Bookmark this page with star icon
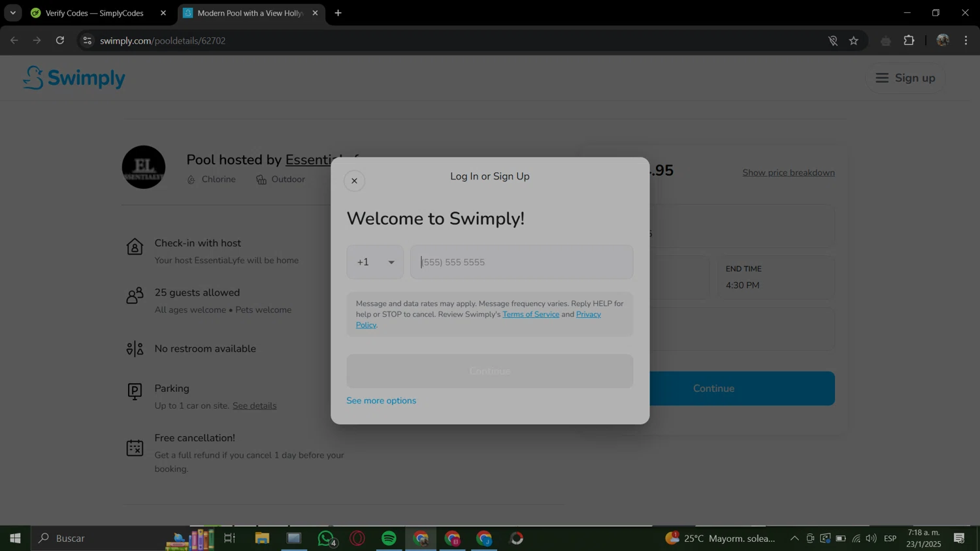The image size is (980, 551). pos(853,40)
